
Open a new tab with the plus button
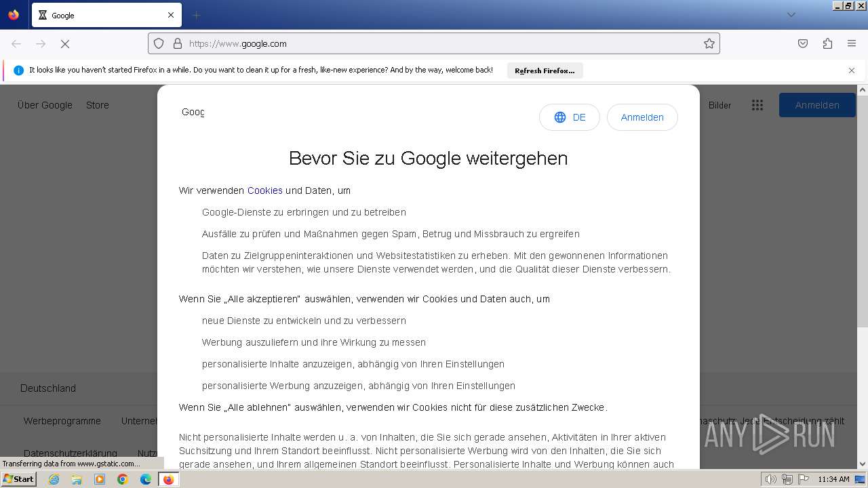click(197, 15)
